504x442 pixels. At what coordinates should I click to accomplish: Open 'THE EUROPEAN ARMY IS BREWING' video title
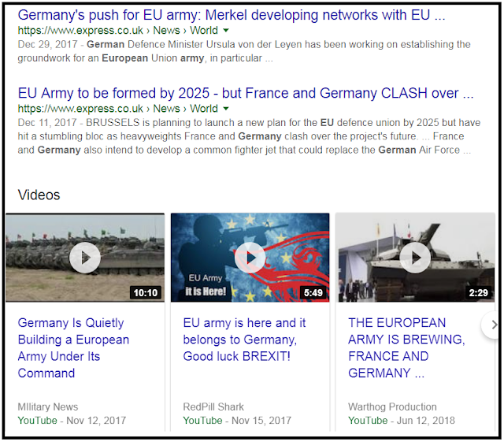pyautogui.click(x=406, y=347)
